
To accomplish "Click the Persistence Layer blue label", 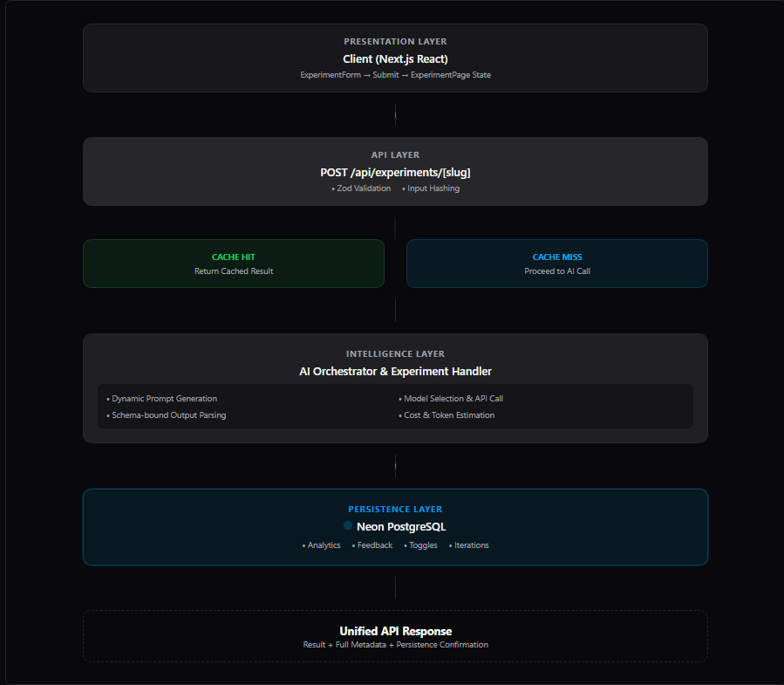I will click(x=395, y=510).
